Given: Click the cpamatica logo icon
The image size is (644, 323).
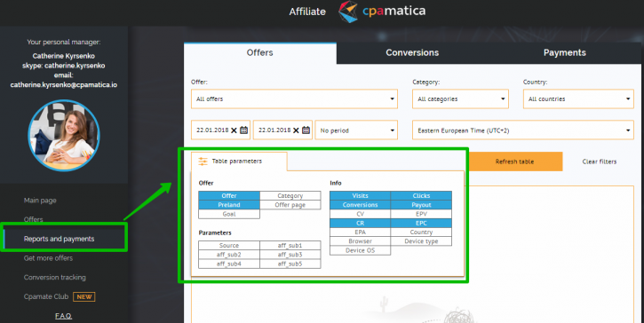Looking at the screenshot, I should coord(348,12).
